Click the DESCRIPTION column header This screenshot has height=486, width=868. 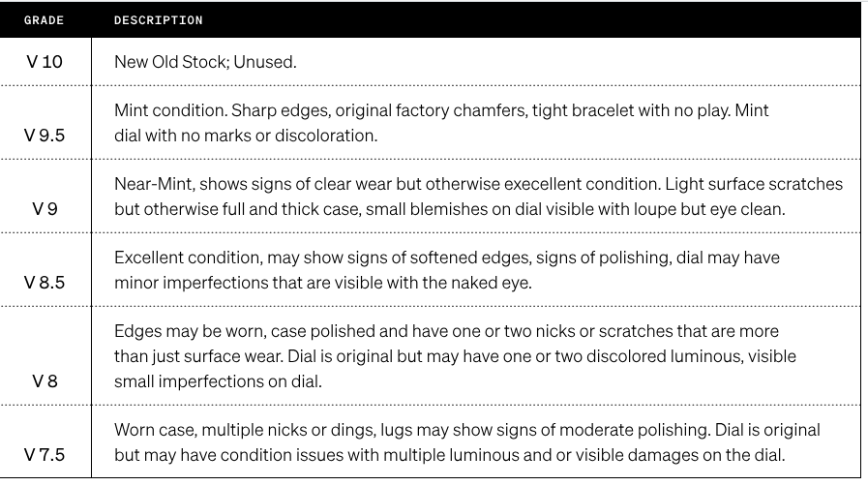[158, 20]
